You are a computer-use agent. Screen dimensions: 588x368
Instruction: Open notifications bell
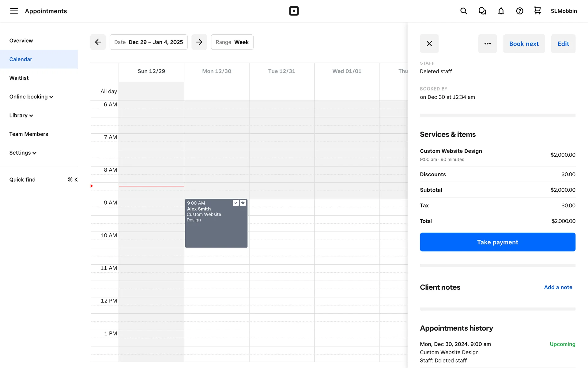(501, 11)
